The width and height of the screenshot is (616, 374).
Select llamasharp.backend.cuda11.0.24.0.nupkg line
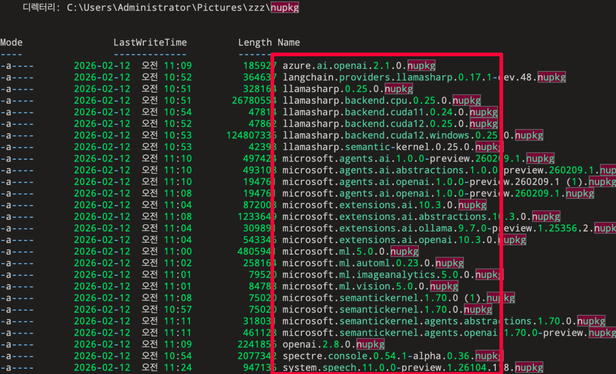tap(390, 112)
